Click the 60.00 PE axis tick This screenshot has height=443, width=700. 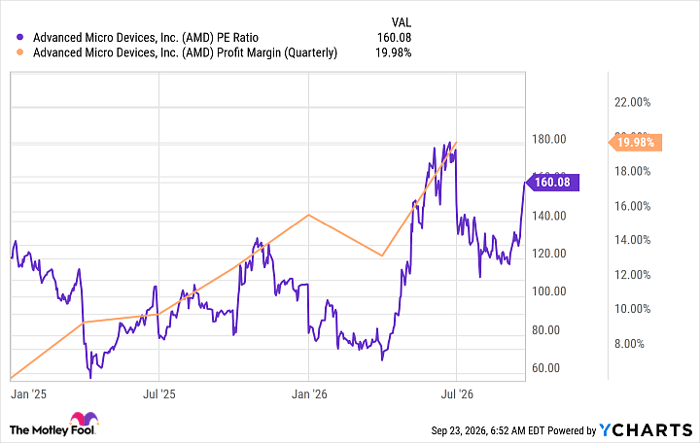click(x=546, y=368)
